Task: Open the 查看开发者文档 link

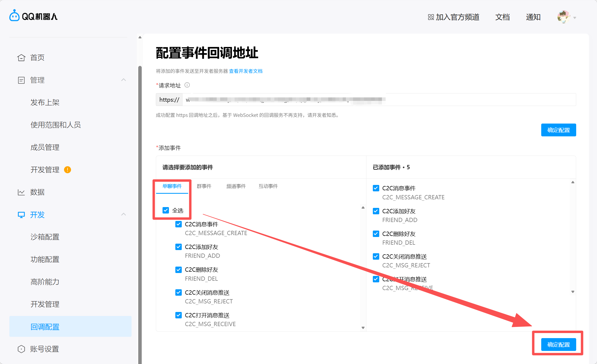Action: [246, 71]
